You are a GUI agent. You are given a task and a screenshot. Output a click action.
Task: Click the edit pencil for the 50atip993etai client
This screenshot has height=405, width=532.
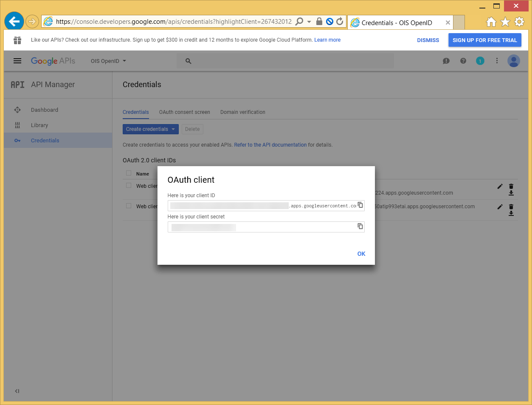click(500, 207)
